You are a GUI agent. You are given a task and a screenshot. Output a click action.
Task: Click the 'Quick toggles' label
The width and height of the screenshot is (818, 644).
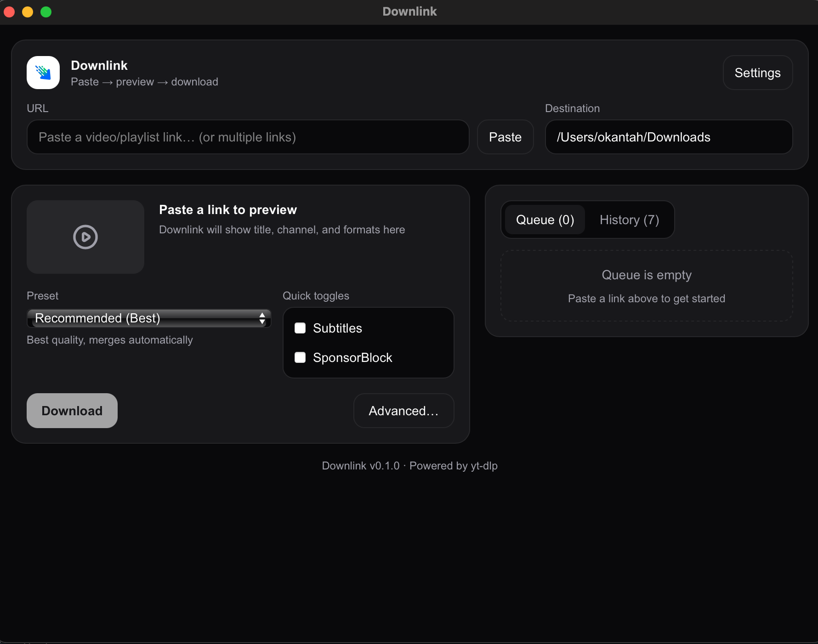pyautogui.click(x=316, y=296)
